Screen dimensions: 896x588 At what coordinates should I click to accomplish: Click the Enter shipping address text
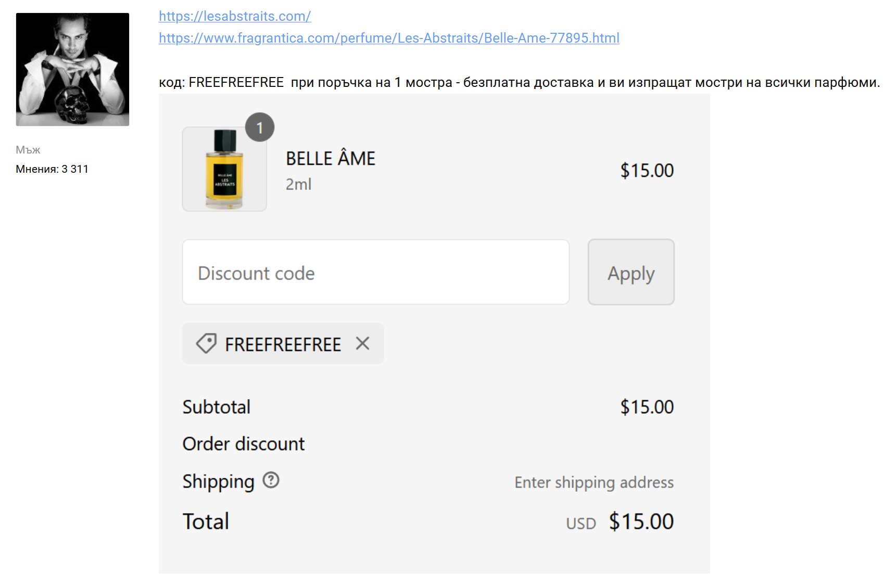(594, 482)
